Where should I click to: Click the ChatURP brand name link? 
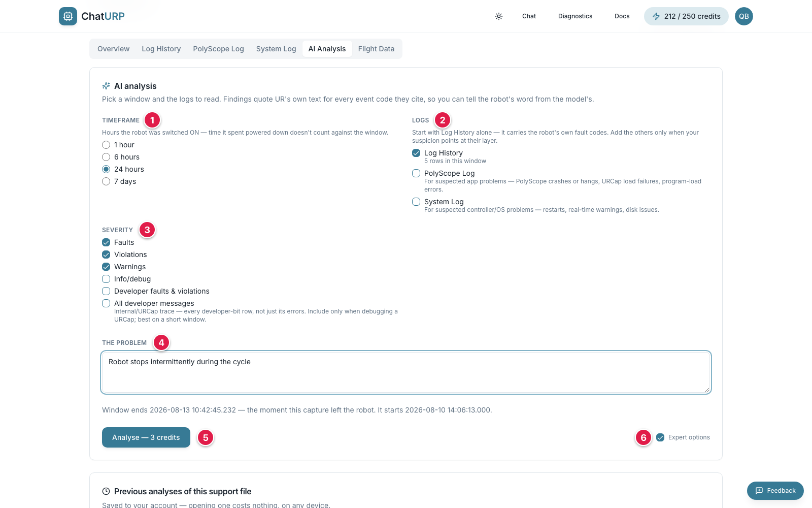[103, 16]
